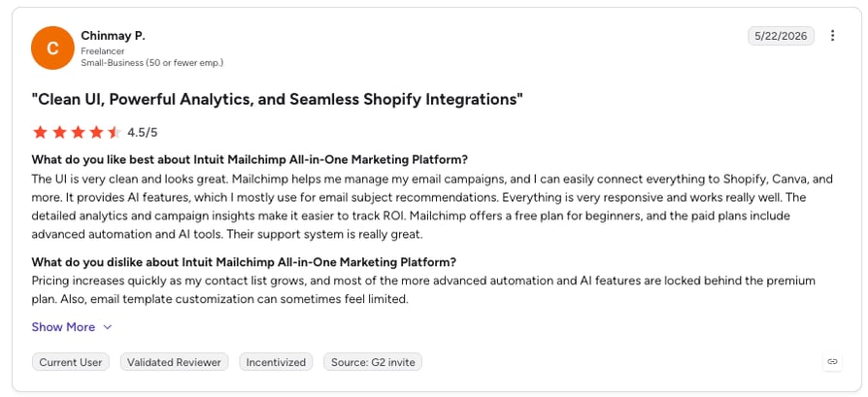
Task: Select the Current User badge
Action: pos(71,362)
